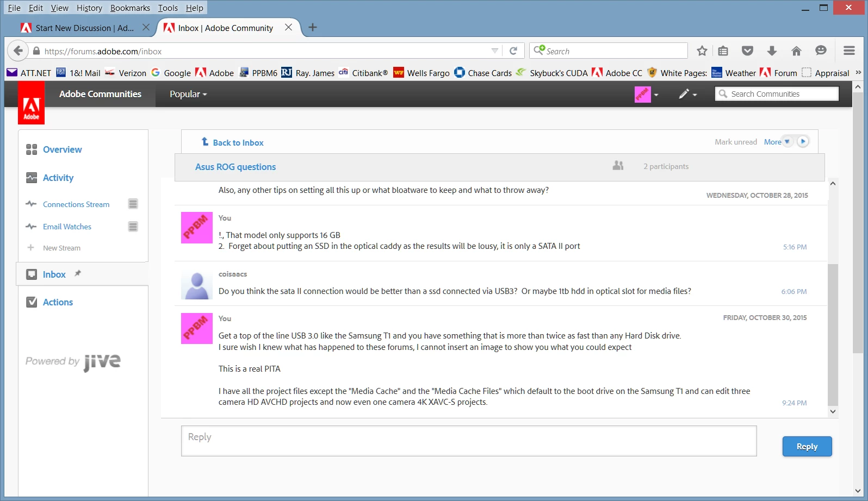Create a New Stream with plus icon
868x501 pixels.
pyautogui.click(x=31, y=248)
